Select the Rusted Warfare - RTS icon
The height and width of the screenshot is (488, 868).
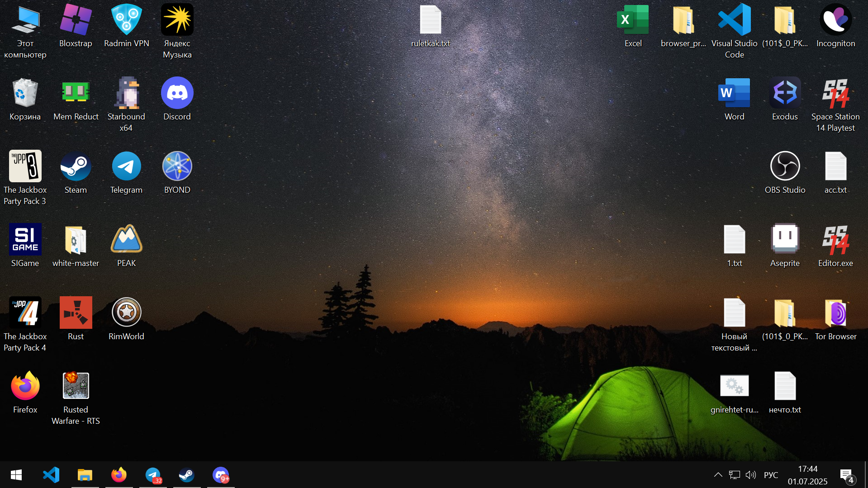(76, 398)
